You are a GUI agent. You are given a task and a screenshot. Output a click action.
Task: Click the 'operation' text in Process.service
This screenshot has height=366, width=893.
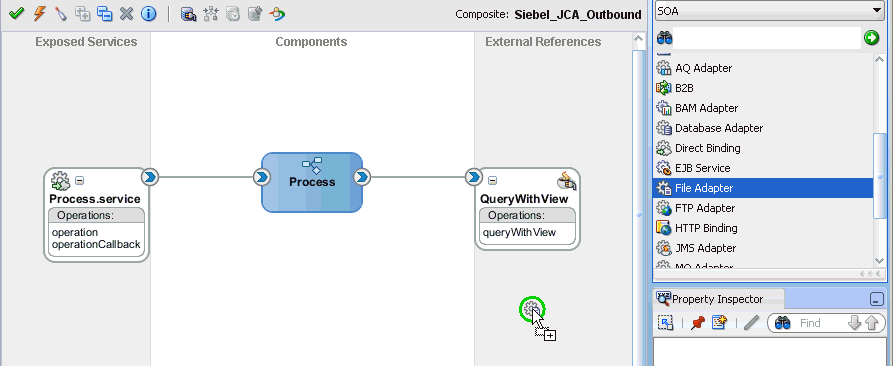click(x=75, y=232)
